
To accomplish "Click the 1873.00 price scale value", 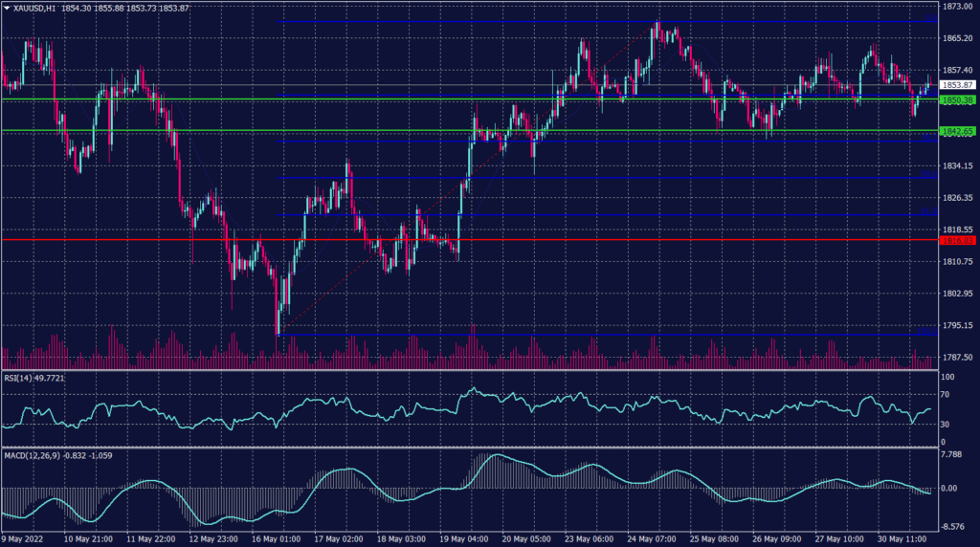I will click(x=956, y=7).
